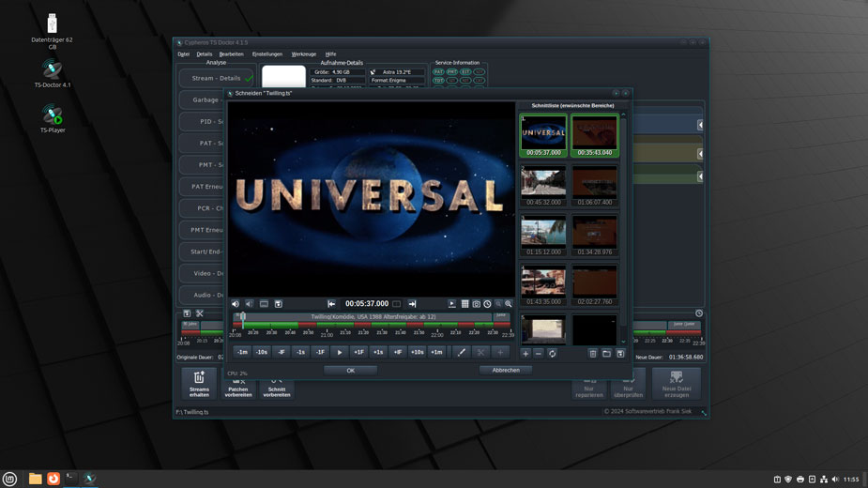Cancel the dialog with Abbrechen

pos(506,370)
